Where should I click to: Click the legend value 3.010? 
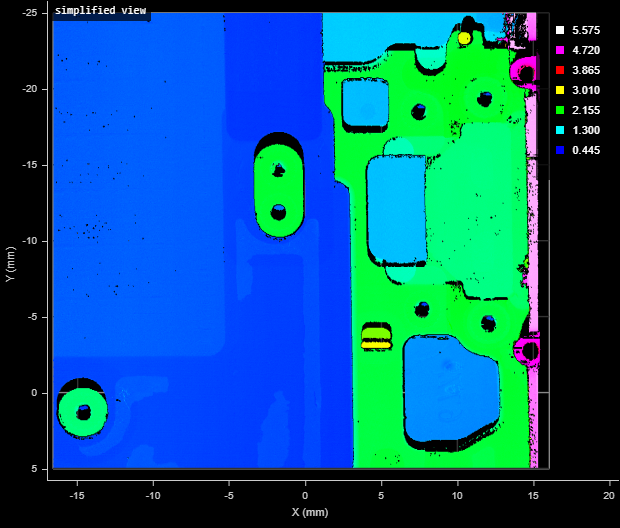pyautogui.click(x=586, y=90)
